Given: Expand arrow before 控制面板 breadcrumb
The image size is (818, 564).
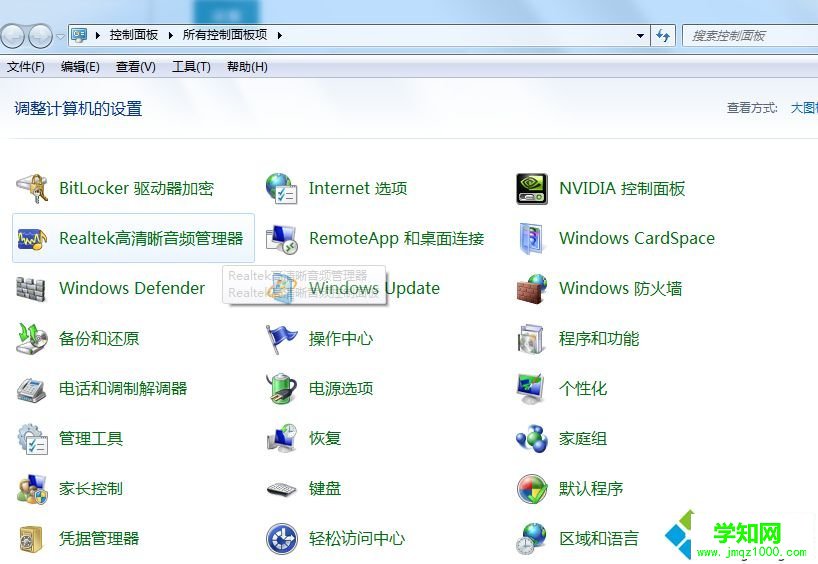Looking at the screenshot, I should (98, 35).
